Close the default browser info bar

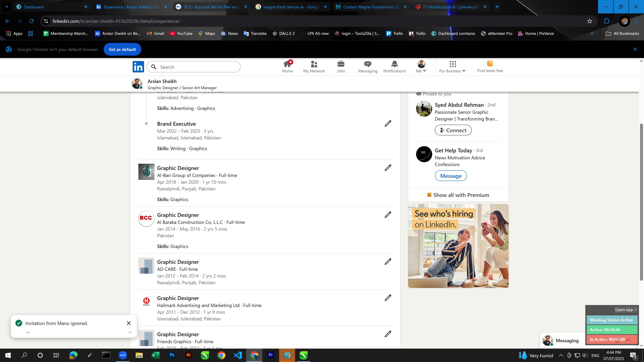pyautogui.click(x=635, y=49)
